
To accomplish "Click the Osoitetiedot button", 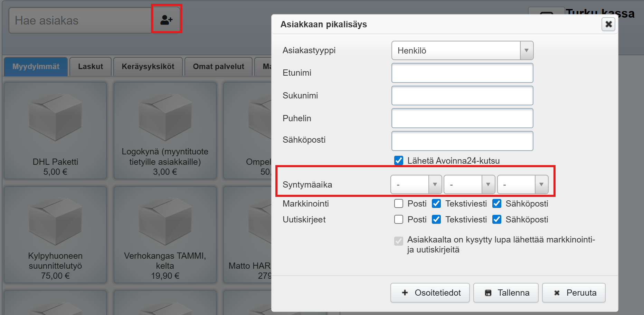I will click(430, 293).
